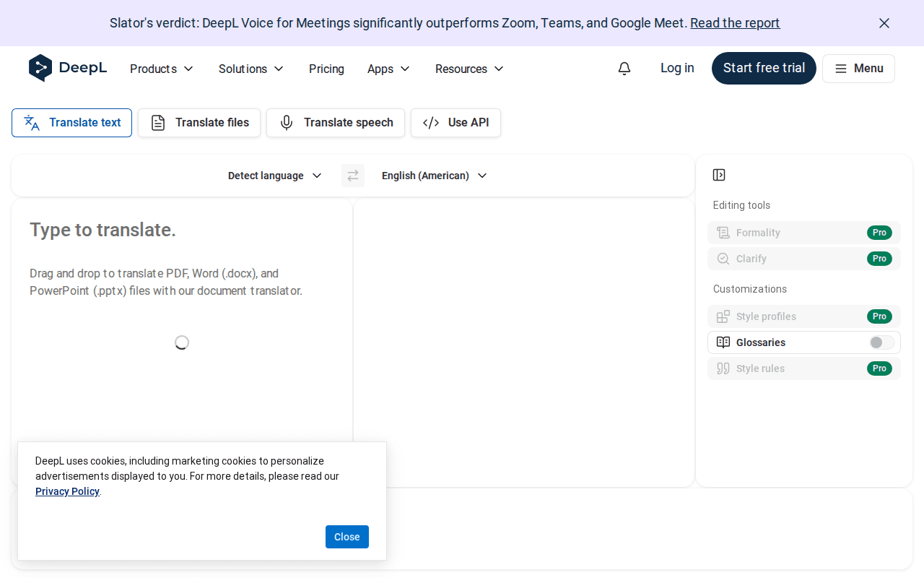Dismiss the Slator announcement banner
The image size is (924, 578).
(884, 23)
